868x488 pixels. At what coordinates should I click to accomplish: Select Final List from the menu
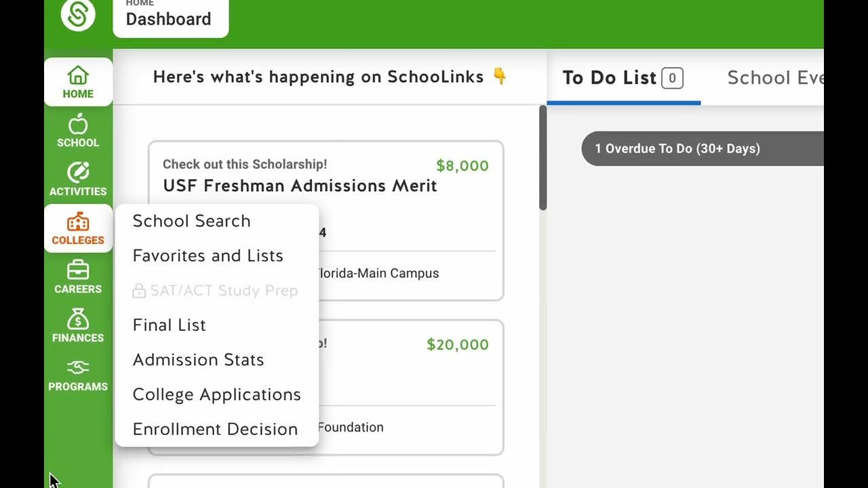pos(169,325)
